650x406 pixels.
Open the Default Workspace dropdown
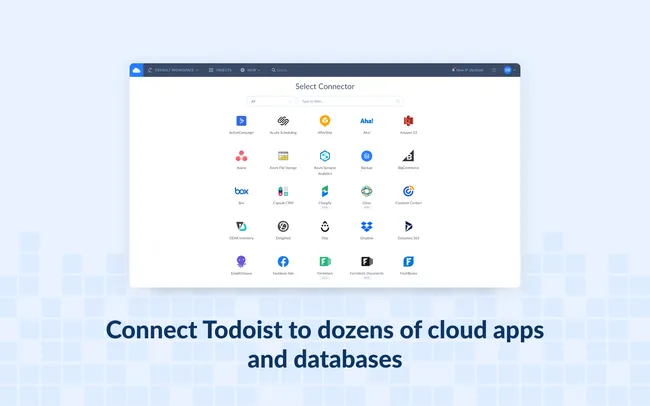(173, 70)
